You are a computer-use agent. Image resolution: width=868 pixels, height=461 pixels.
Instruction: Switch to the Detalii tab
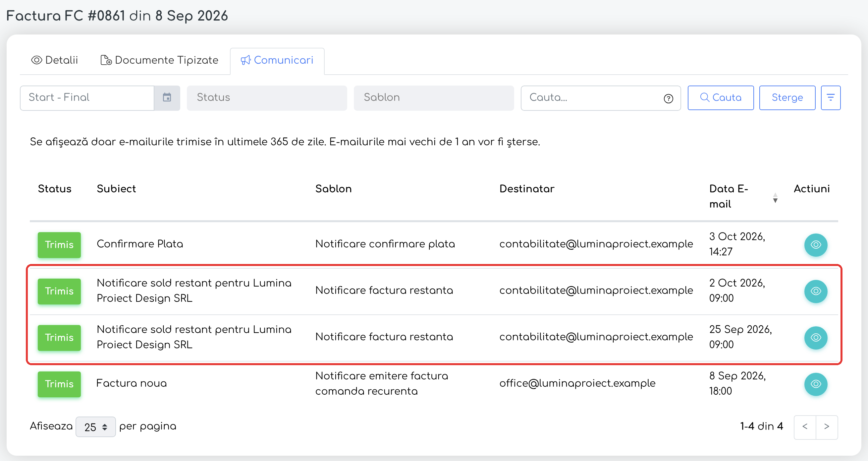[x=55, y=60]
